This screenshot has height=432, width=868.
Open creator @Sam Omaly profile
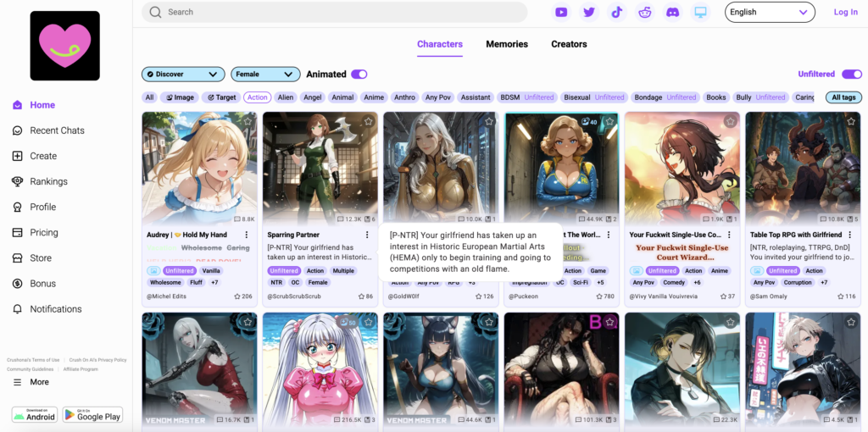coord(768,296)
